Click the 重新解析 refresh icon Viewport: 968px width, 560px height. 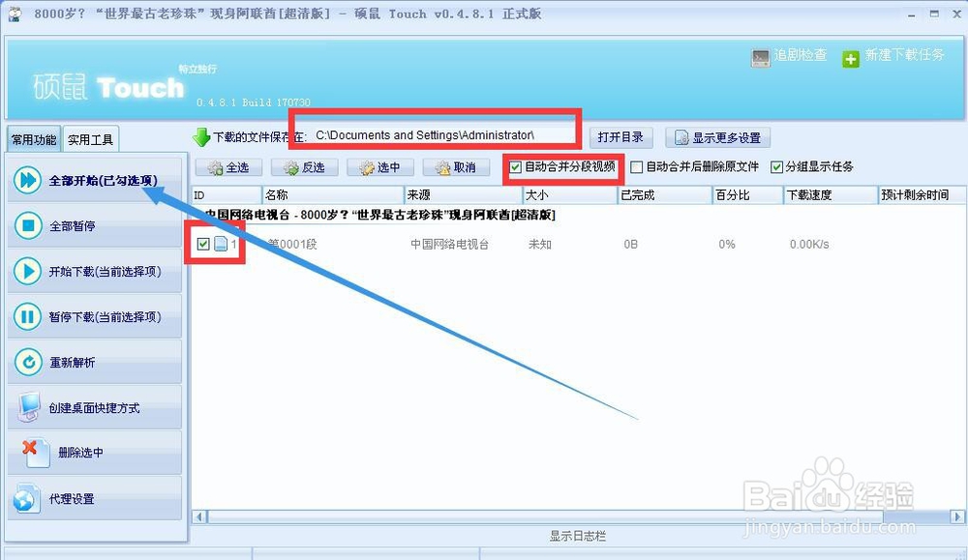[x=28, y=362]
